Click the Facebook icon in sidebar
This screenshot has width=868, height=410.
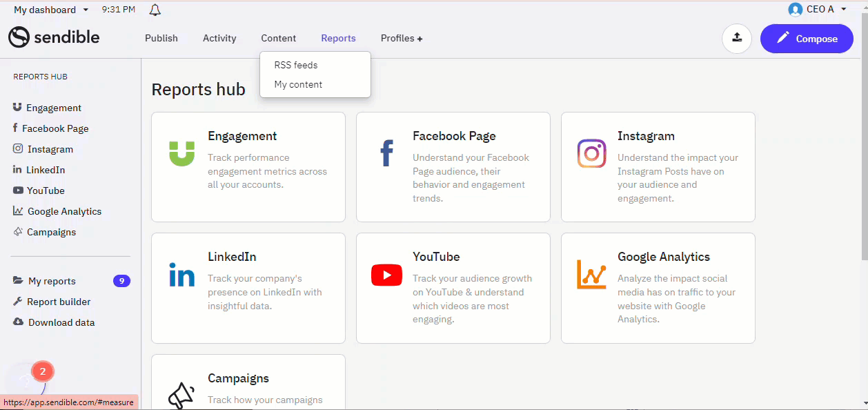coord(15,128)
